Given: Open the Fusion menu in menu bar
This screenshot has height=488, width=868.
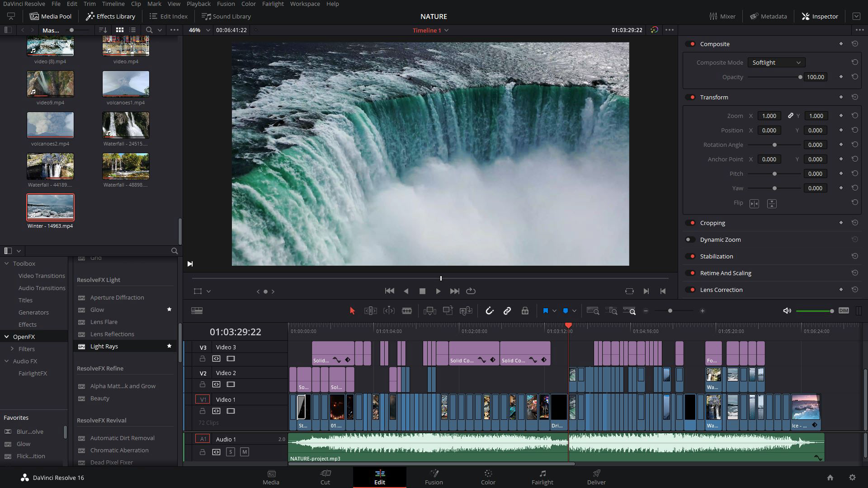Looking at the screenshot, I should (226, 4).
